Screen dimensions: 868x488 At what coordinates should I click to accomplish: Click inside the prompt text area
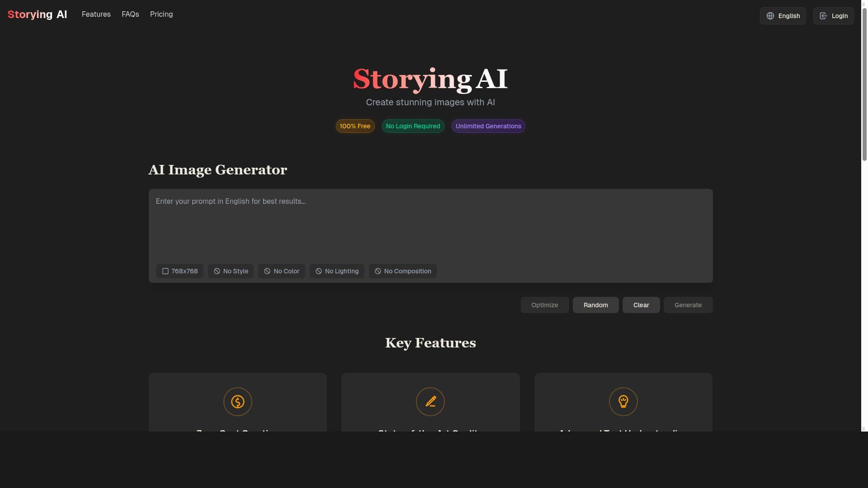430,226
